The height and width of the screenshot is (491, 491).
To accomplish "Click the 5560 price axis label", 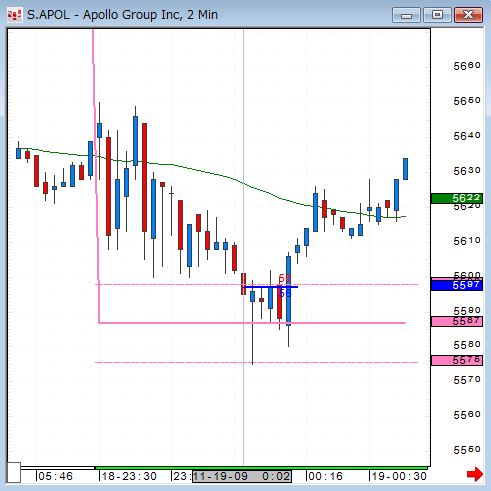I will coord(467,415).
